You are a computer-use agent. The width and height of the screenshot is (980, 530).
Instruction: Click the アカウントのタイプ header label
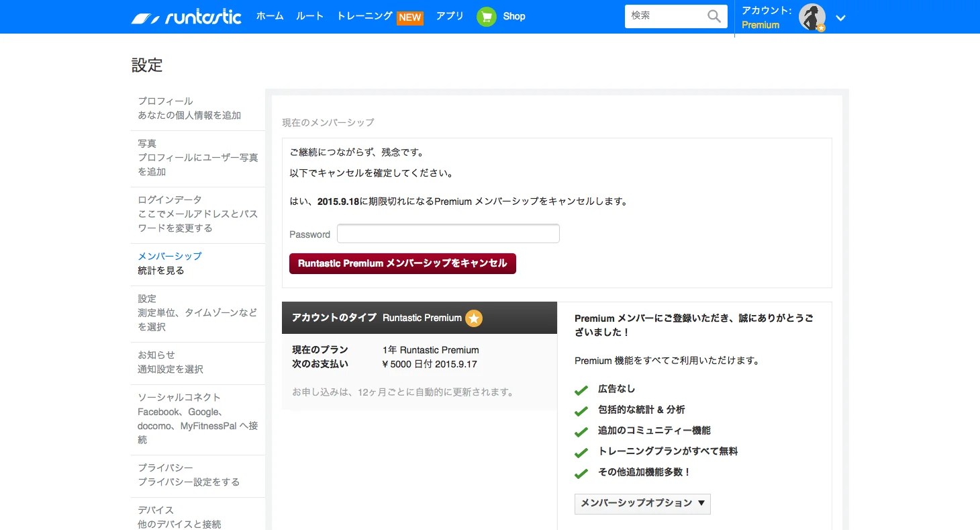coord(334,318)
